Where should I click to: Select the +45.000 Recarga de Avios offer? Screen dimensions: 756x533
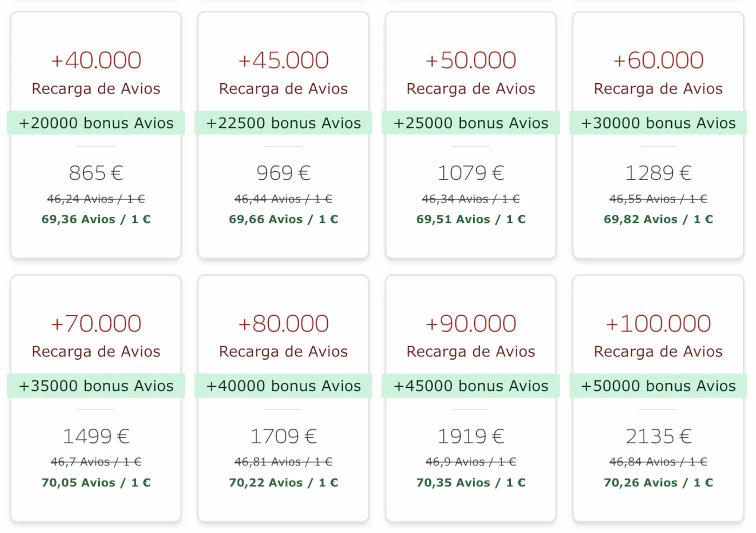[283, 60]
